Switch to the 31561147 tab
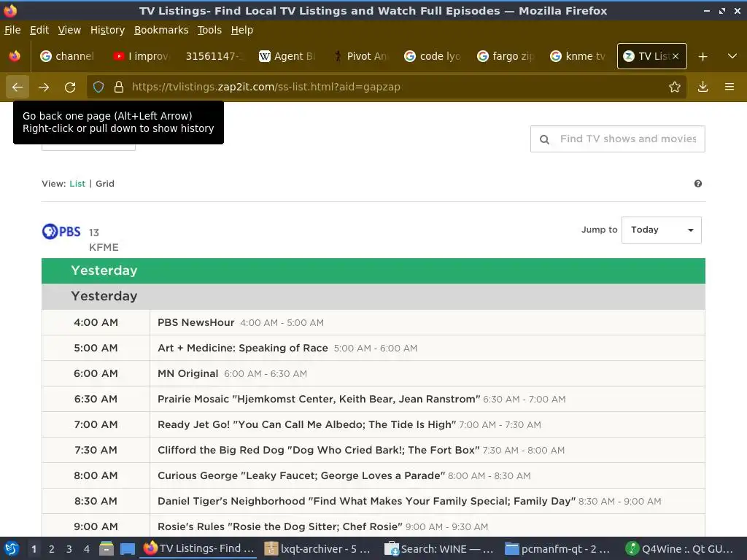 point(214,56)
